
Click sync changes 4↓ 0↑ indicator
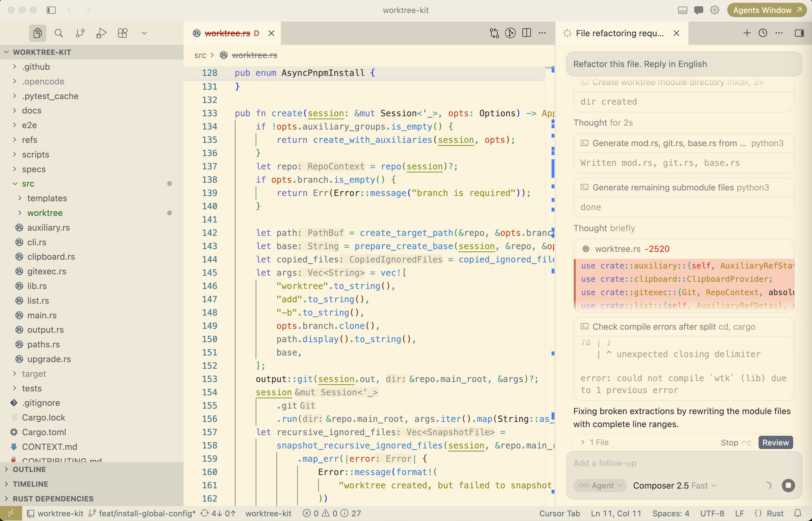coord(218,514)
